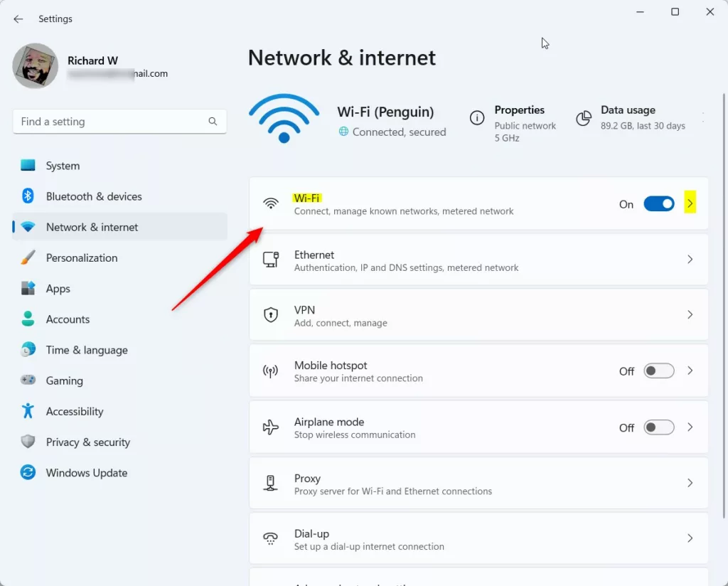Click the Gaming controller icon
728x586 pixels.
click(28, 380)
